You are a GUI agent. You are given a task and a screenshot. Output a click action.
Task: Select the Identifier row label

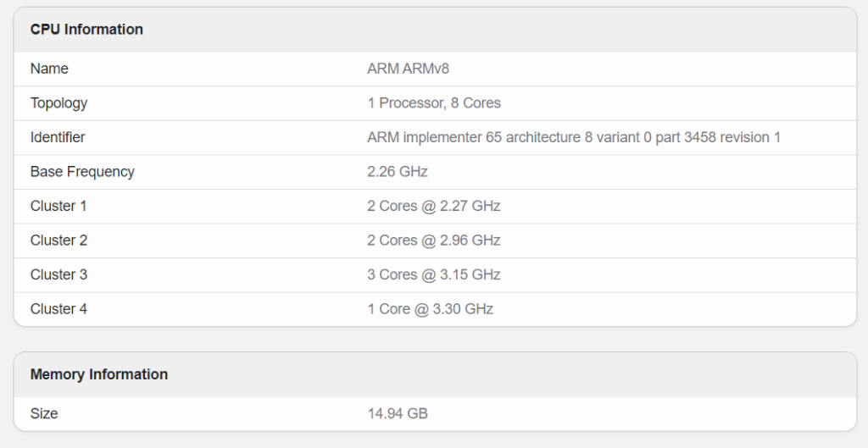pyautogui.click(x=58, y=137)
